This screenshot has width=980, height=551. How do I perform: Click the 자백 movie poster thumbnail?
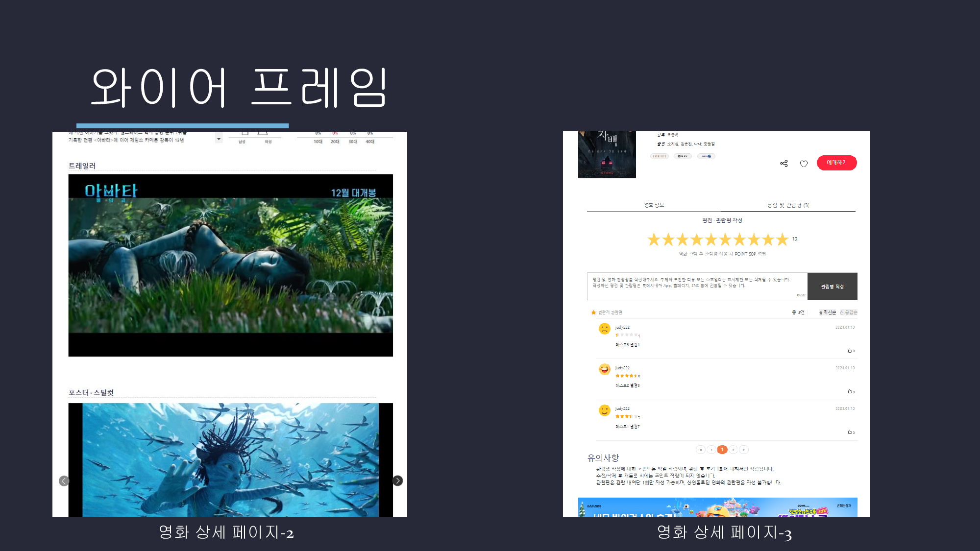point(607,155)
